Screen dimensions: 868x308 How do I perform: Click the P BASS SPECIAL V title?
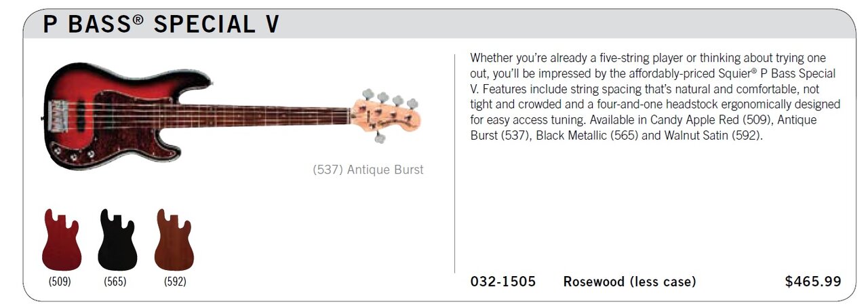pyautogui.click(x=161, y=24)
